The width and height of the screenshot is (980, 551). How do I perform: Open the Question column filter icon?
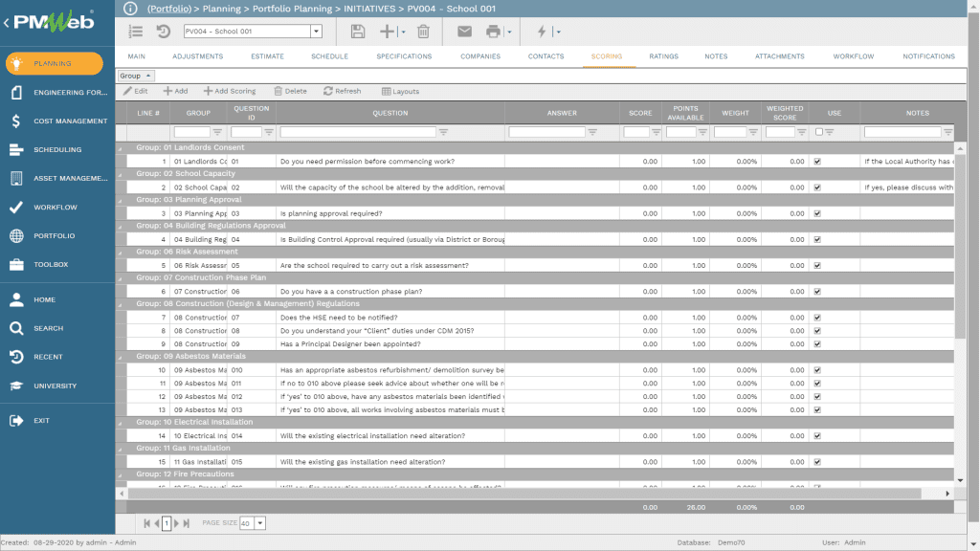click(x=498, y=132)
